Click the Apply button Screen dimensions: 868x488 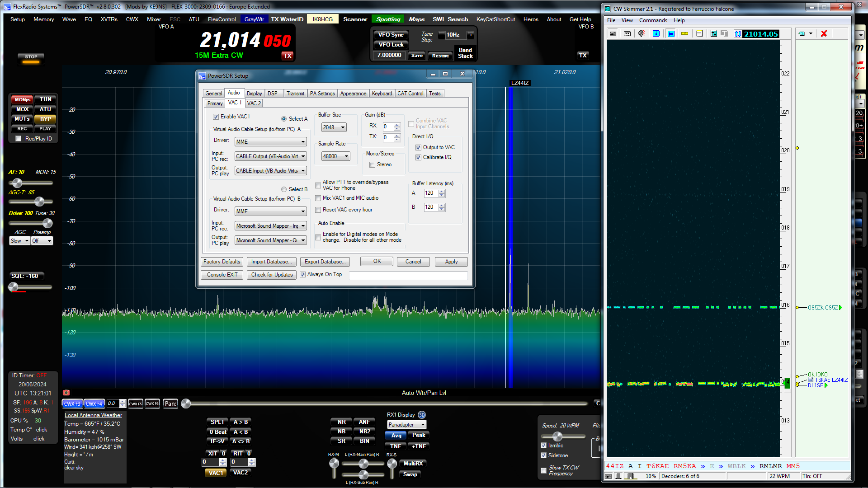(451, 262)
